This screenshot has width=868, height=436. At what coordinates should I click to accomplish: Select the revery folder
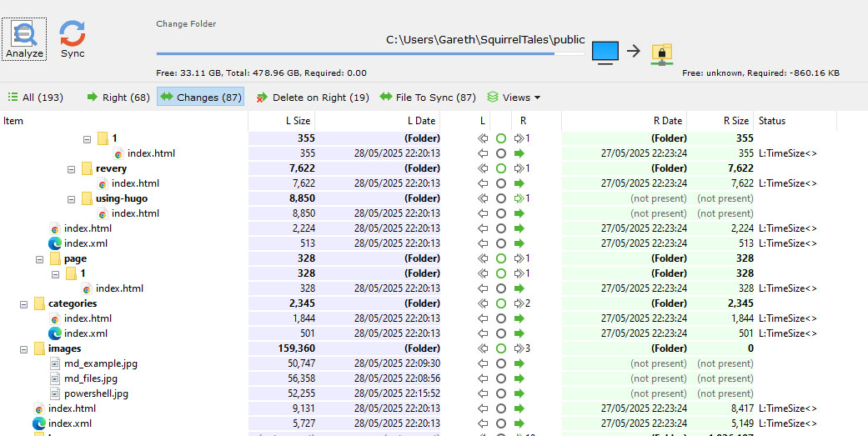(x=111, y=168)
